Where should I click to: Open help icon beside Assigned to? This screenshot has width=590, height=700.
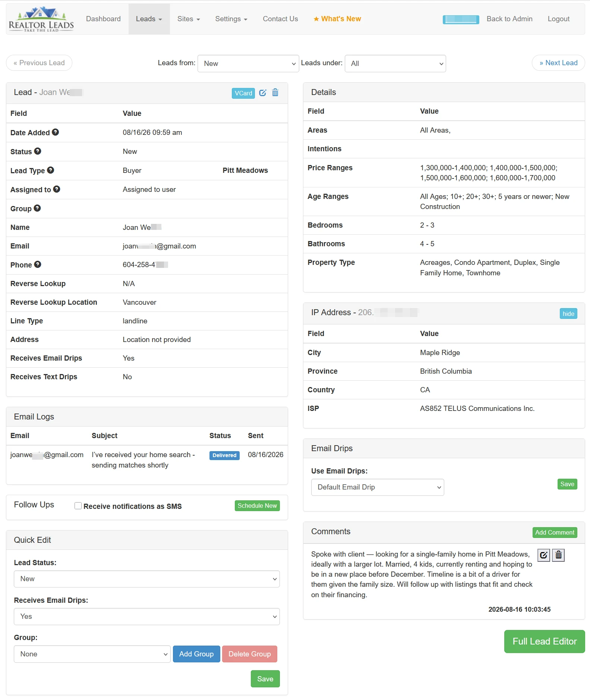pyautogui.click(x=57, y=189)
